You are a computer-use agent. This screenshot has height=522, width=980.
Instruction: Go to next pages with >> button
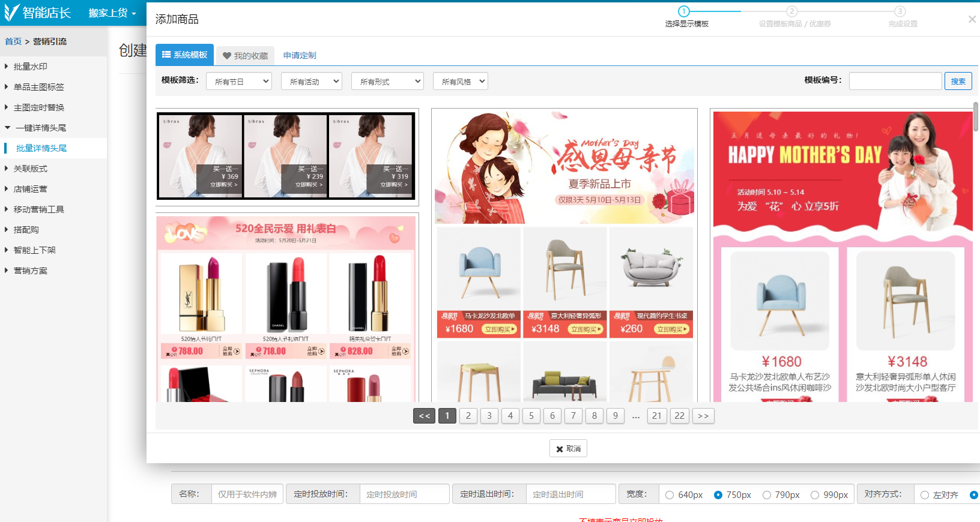(x=703, y=416)
